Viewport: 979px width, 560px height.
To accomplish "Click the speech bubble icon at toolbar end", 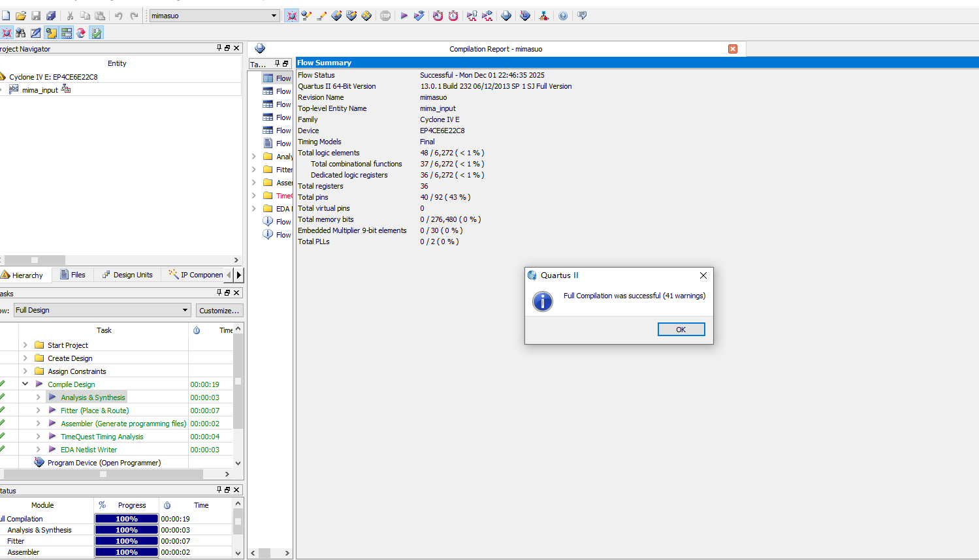I will (582, 16).
